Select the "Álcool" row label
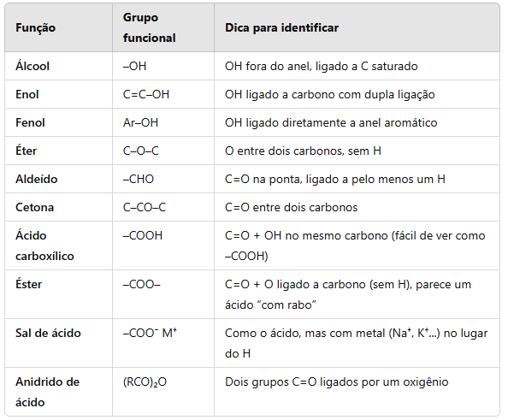This screenshot has height=420, width=508. point(32,66)
